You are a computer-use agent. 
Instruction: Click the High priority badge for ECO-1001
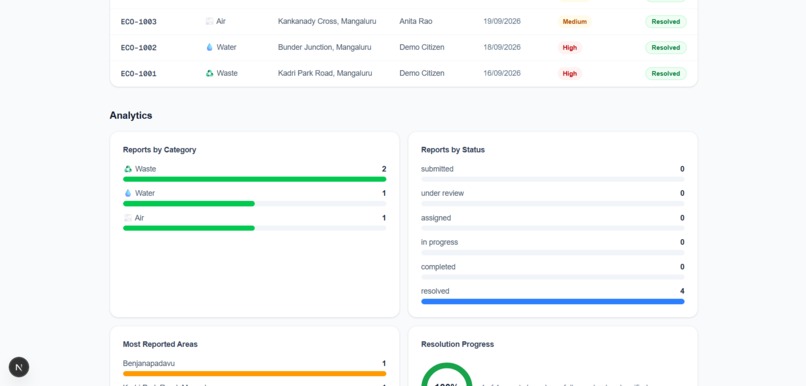pyautogui.click(x=570, y=73)
